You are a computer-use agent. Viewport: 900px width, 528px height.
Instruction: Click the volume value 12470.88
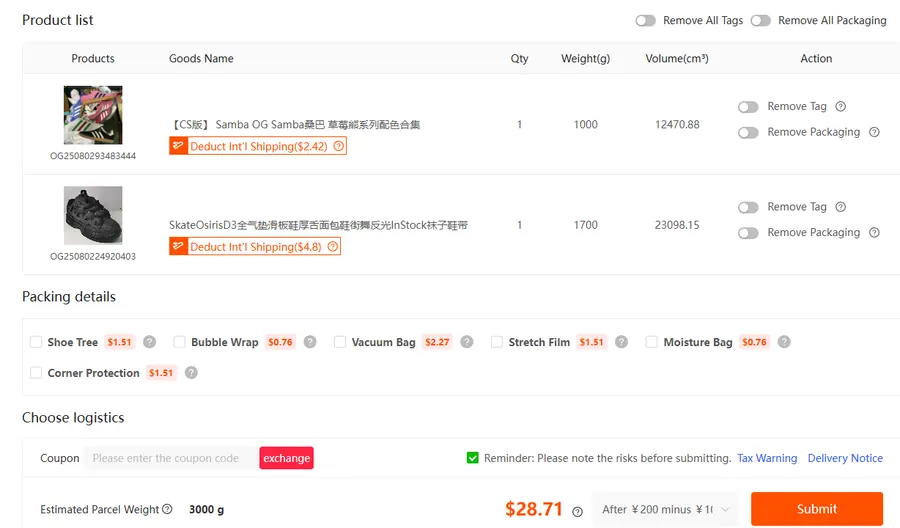tap(677, 125)
